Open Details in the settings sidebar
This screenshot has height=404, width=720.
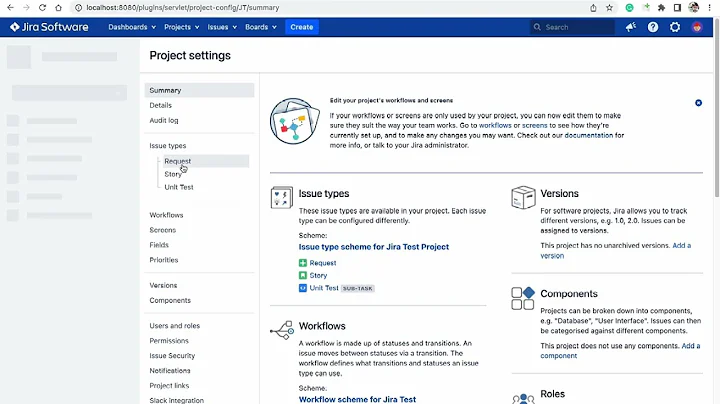pos(160,105)
